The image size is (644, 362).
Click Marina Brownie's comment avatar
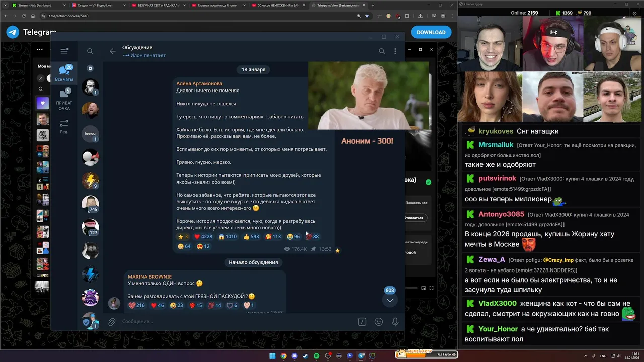click(x=114, y=303)
